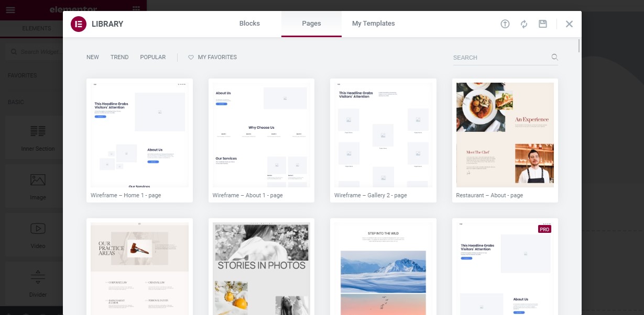Filter templates by New
This screenshot has width=644, height=315.
[93, 57]
